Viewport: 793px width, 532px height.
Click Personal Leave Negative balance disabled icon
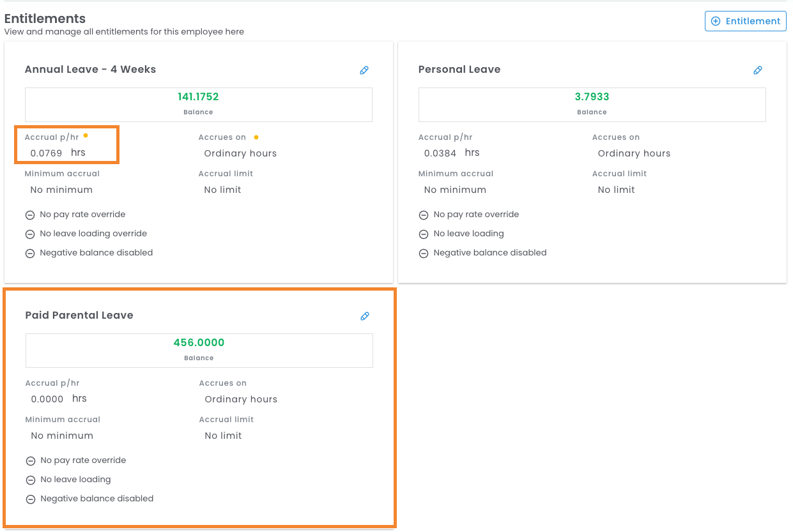click(424, 254)
